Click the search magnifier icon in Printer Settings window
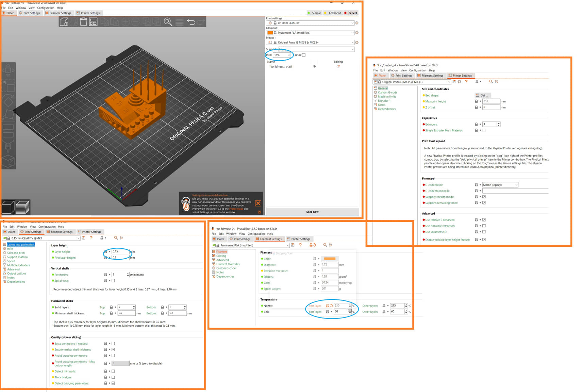 coord(491,82)
